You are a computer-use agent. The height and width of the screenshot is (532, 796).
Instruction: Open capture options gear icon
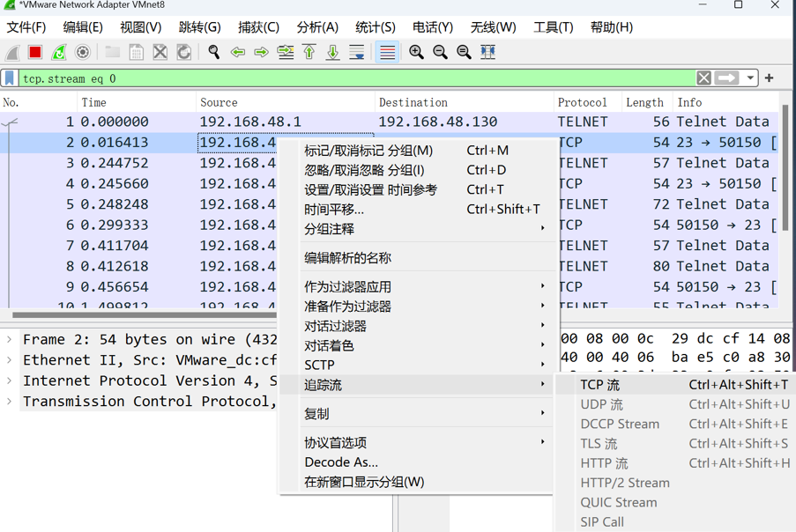[x=83, y=52]
